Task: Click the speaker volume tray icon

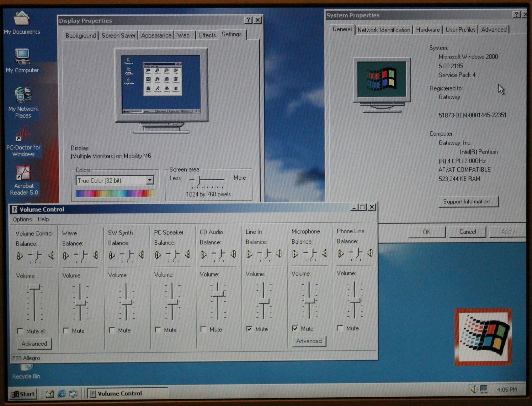Action: click(474, 389)
